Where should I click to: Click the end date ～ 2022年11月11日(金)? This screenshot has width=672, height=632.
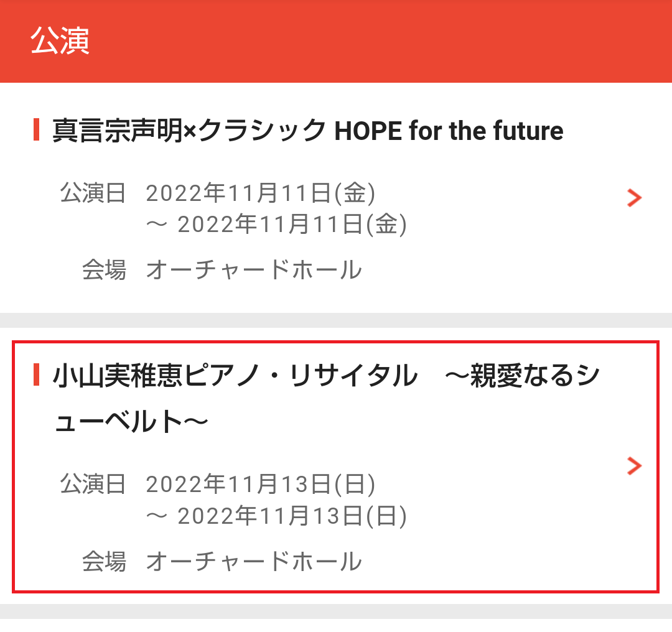pyautogui.click(x=276, y=225)
